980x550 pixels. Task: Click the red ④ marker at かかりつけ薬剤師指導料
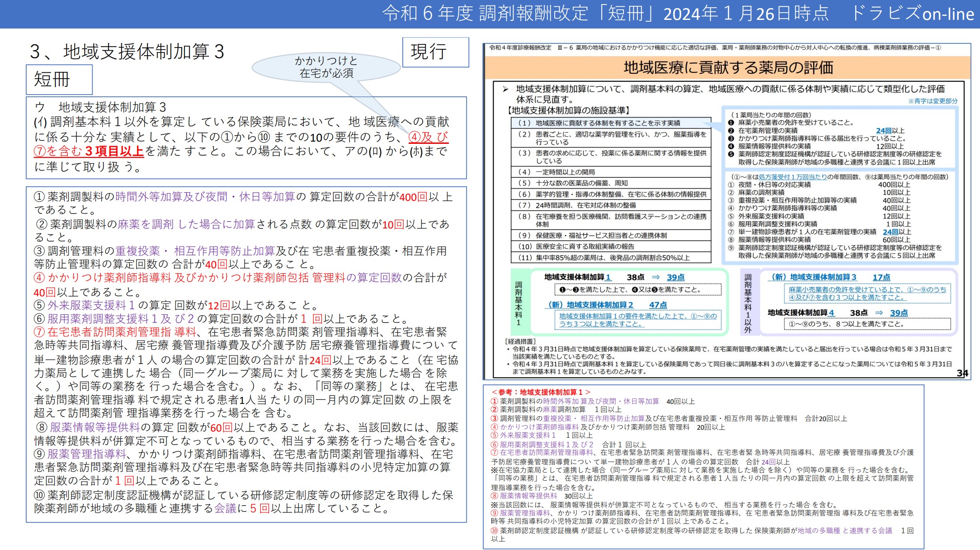point(39,278)
